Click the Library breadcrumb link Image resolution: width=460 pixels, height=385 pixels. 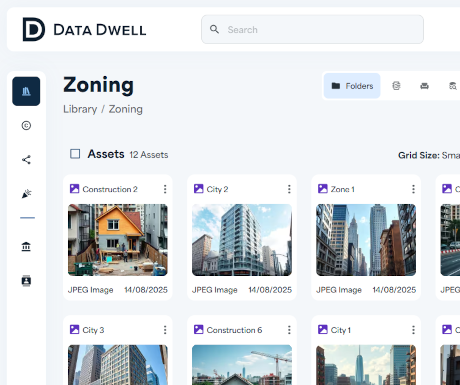[x=80, y=109]
